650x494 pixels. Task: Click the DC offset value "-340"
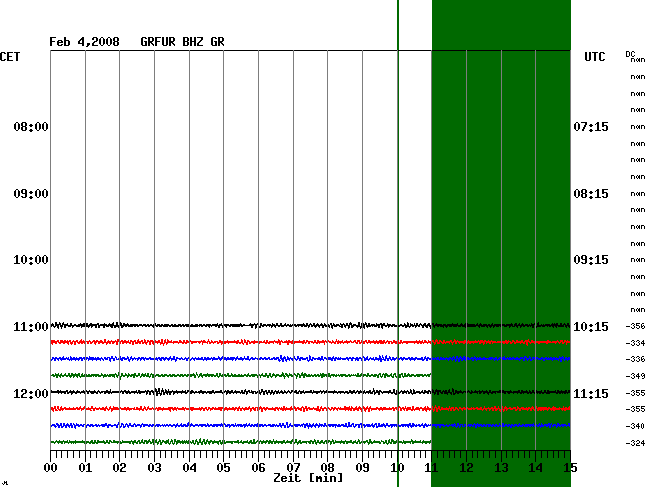coord(635,426)
